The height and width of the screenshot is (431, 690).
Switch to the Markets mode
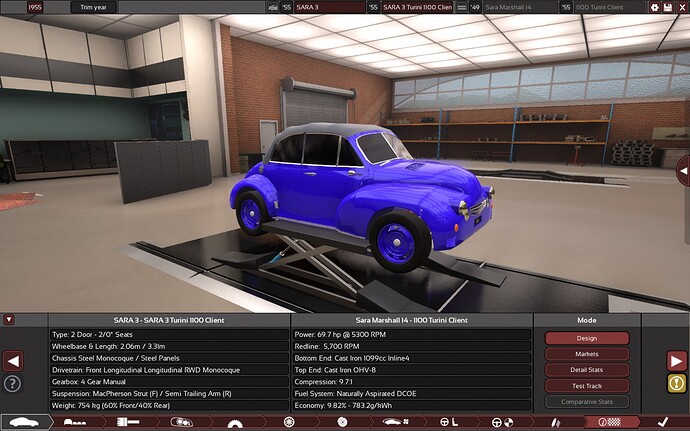[x=586, y=354]
